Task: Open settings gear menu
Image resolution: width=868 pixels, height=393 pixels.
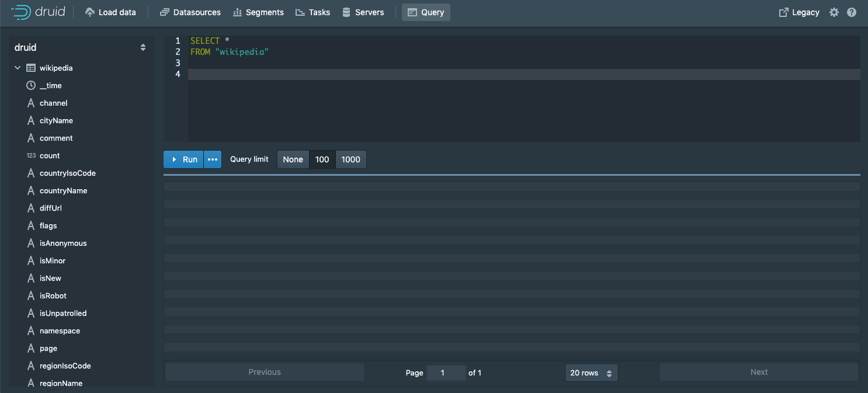Action: pos(834,12)
